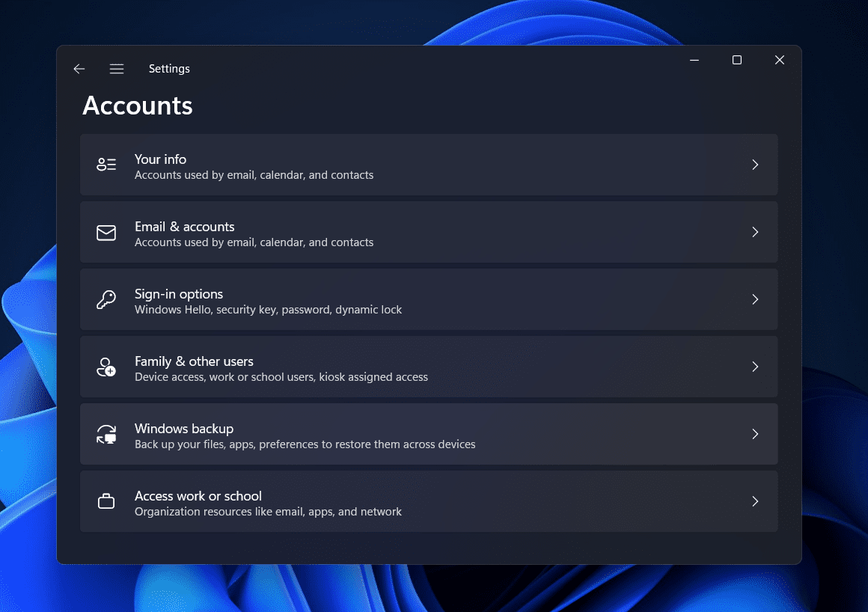Click the Email & accounts envelope icon
Screen dimensions: 868x612
click(x=106, y=232)
